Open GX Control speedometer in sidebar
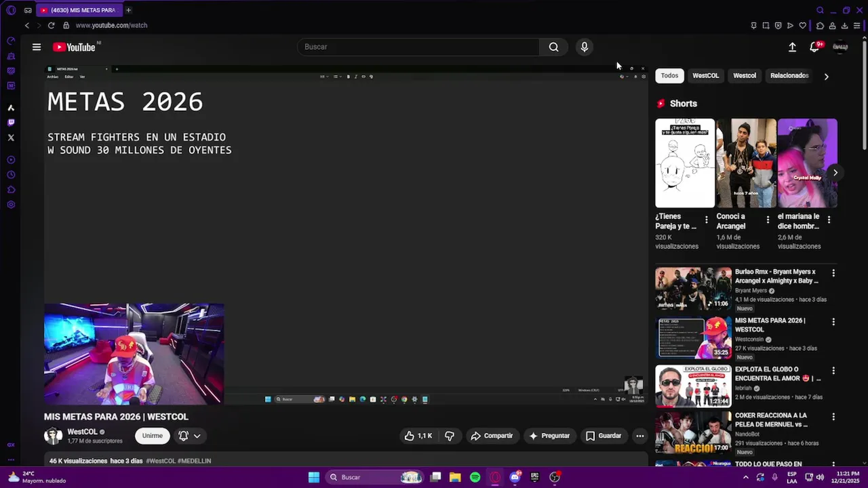Viewport: 868px width, 488px height. click(x=11, y=41)
